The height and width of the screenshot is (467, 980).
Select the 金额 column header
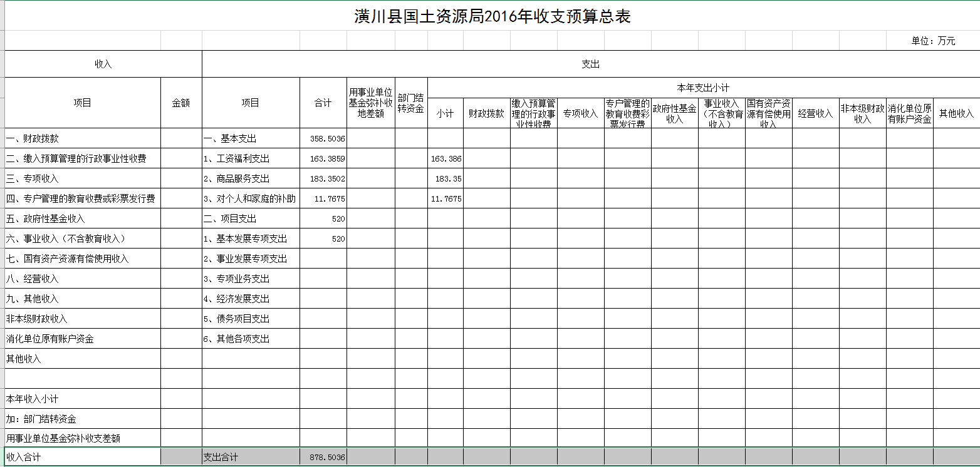tap(181, 103)
